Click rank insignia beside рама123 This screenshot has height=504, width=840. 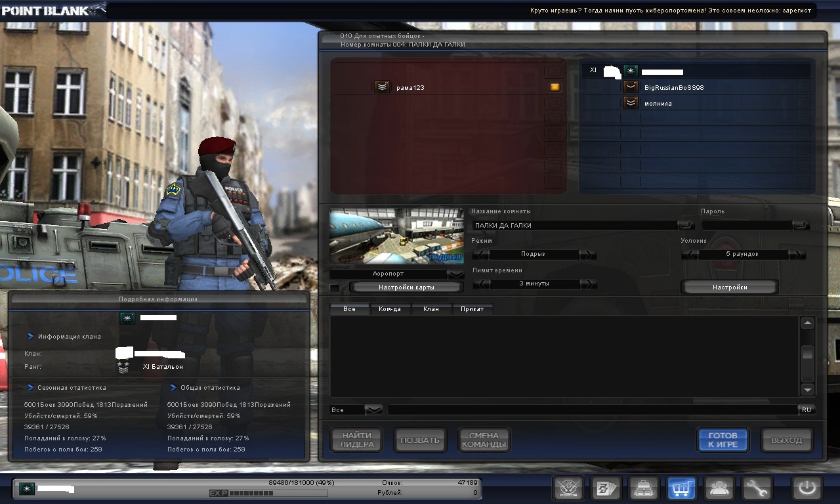(382, 87)
